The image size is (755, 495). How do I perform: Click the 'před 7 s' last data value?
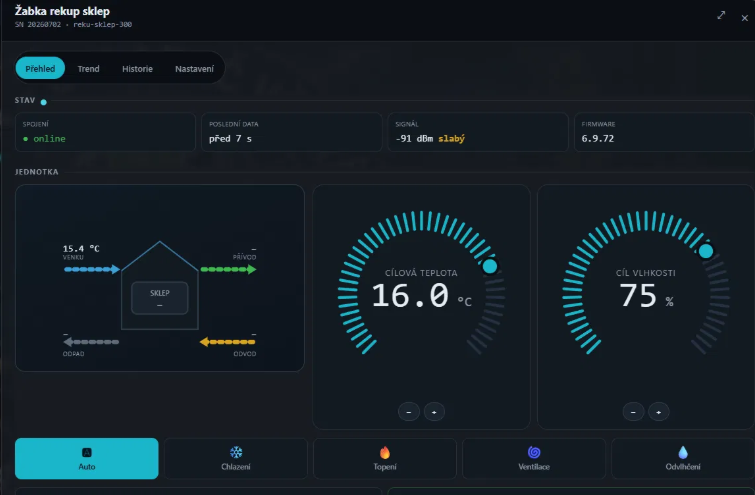(230, 139)
